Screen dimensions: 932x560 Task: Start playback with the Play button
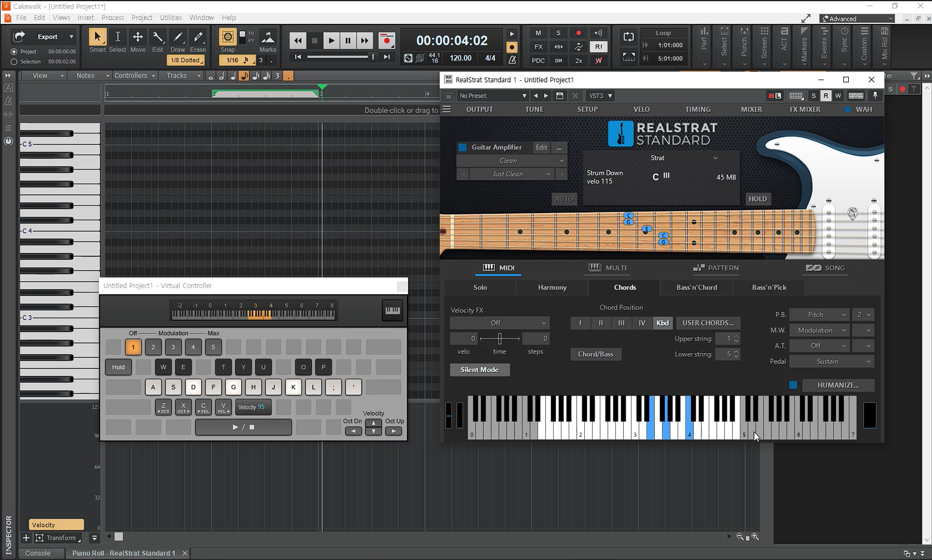(331, 41)
